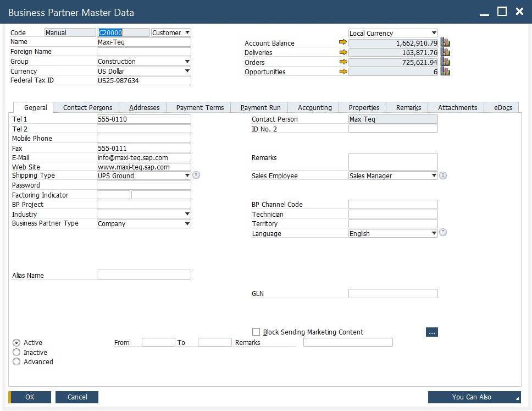
Task: Click the ellipsis button for marketing content
Action: coord(431,332)
